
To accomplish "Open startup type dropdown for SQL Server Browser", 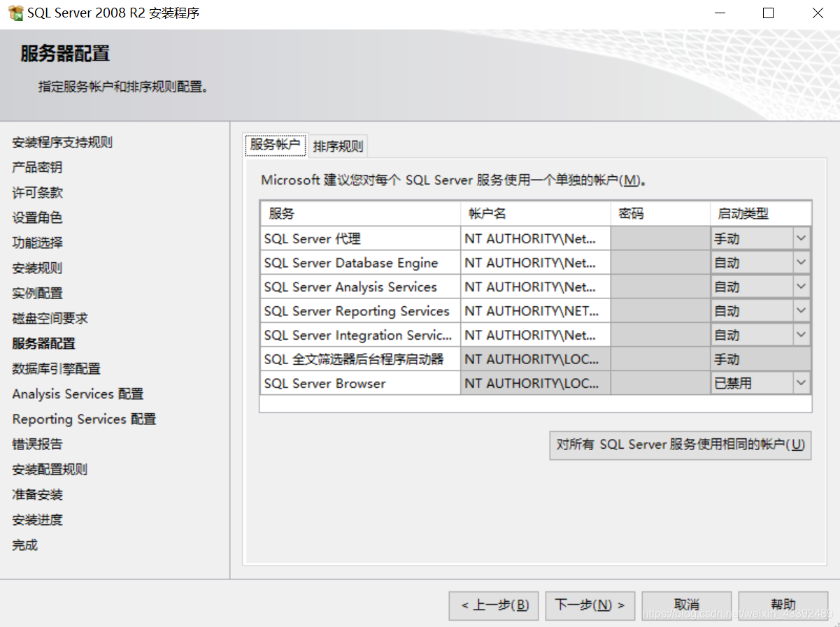I will (801, 383).
